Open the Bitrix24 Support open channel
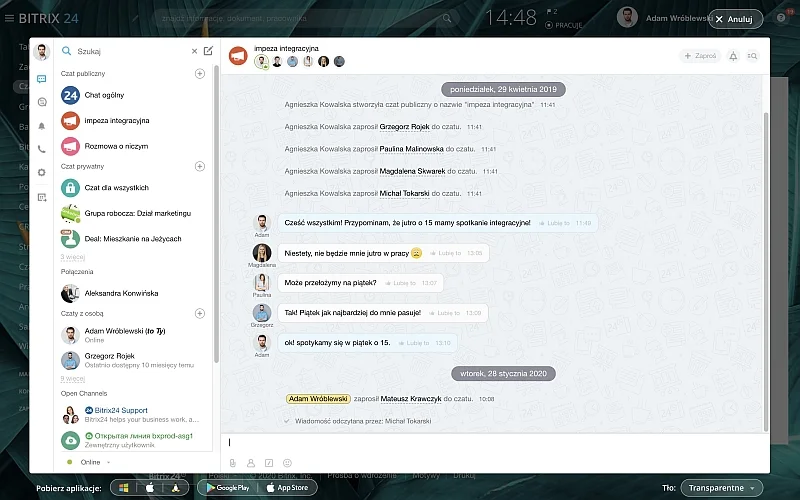 point(133,415)
